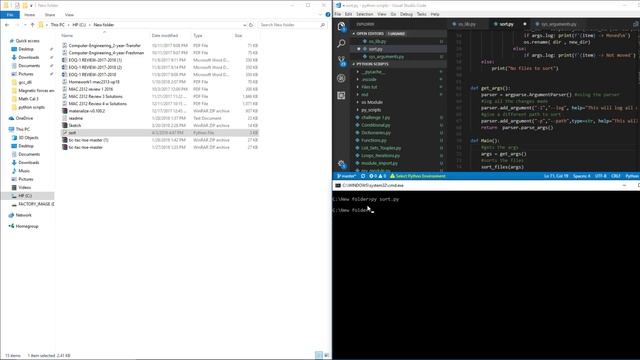Open the Help menu in VS Code
Viewport: 640px width, 360px height.
pos(435,14)
